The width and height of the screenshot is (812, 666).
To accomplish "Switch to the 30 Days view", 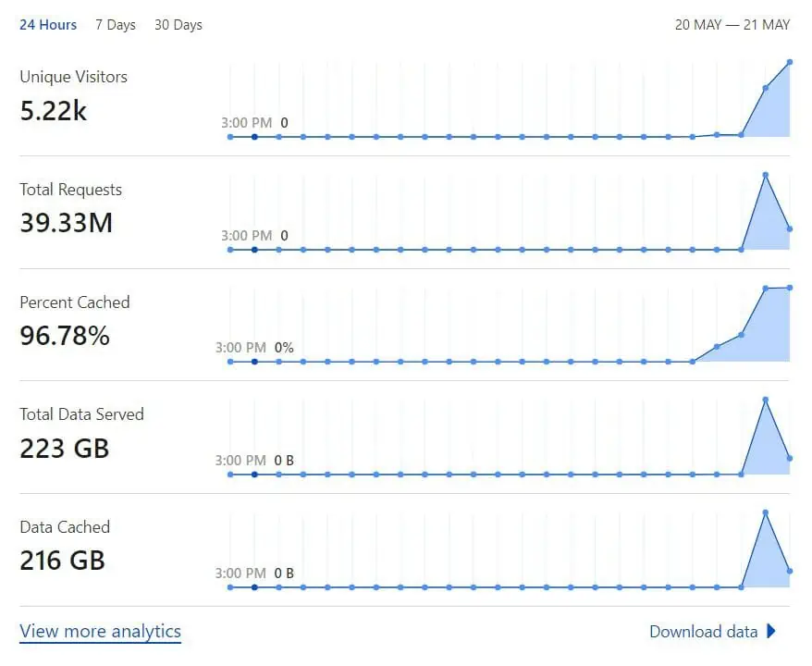I will click(x=178, y=25).
